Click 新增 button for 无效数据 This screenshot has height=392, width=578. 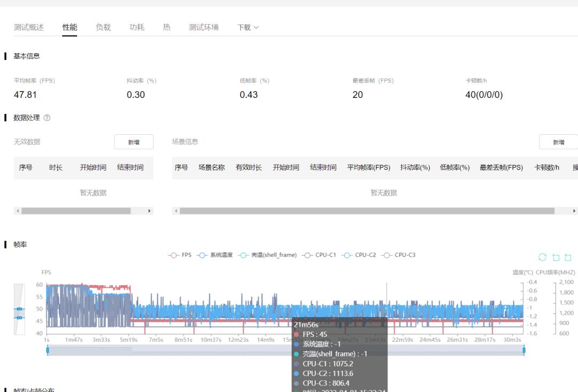(x=134, y=142)
